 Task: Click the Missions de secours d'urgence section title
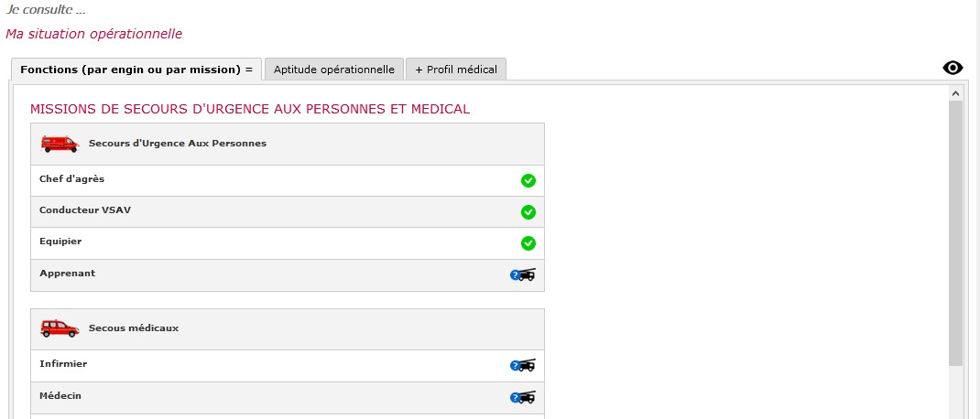250,109
